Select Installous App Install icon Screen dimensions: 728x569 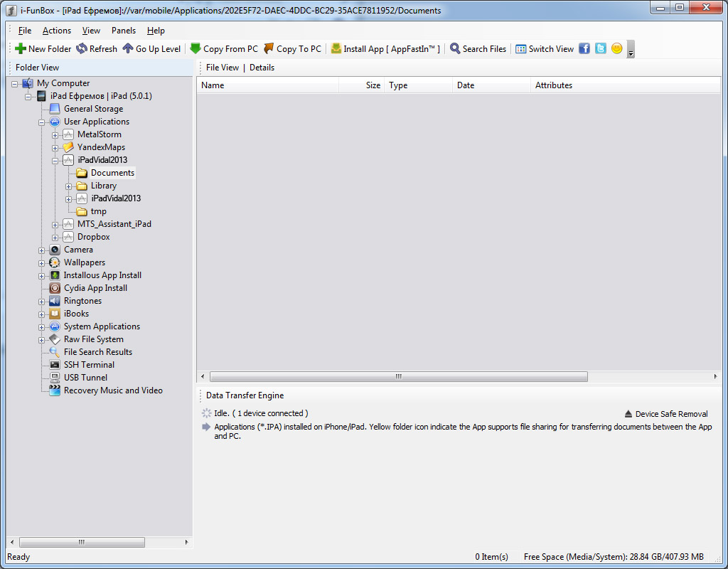coord(55,275)
